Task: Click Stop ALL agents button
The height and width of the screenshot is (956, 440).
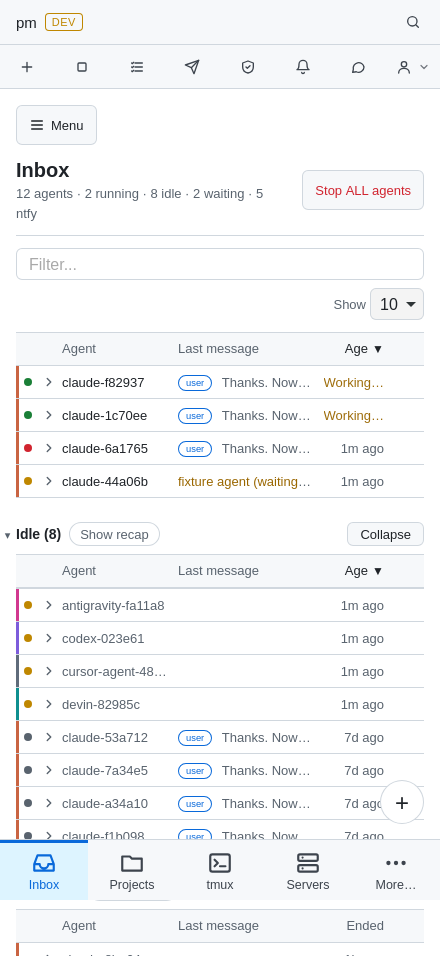Action: click(x=363, y=190)
